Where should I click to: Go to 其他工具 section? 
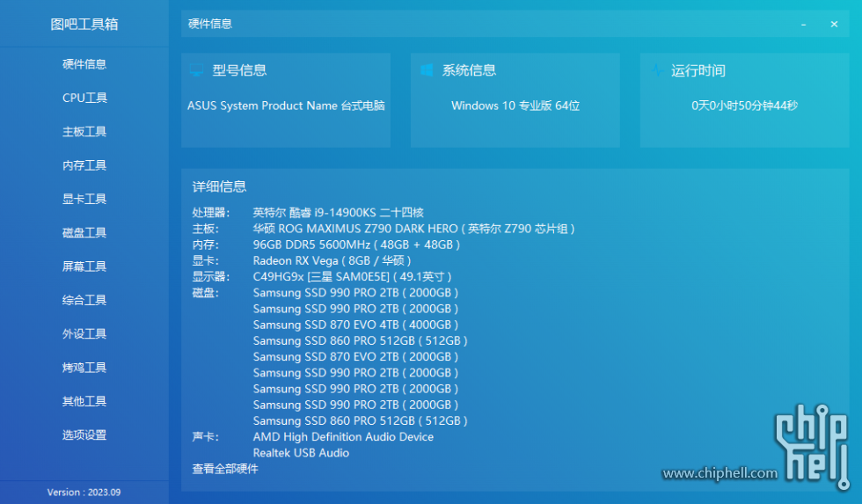pos(84,401)
